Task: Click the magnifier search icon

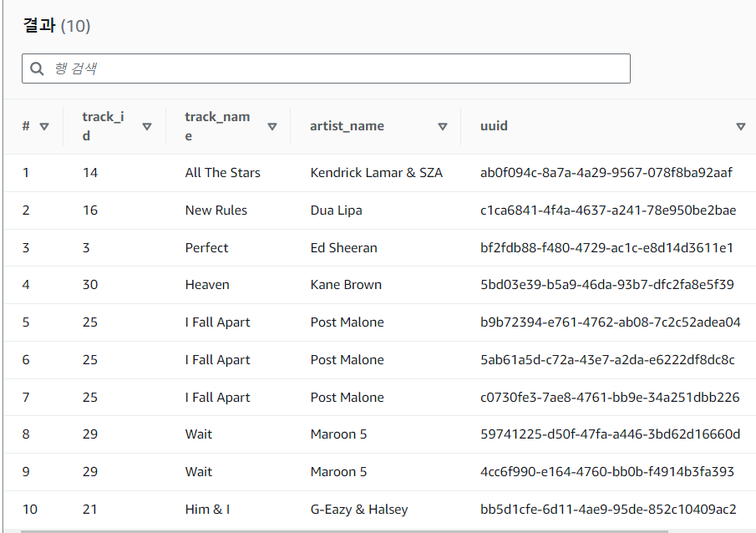Action: pos(37,69)
